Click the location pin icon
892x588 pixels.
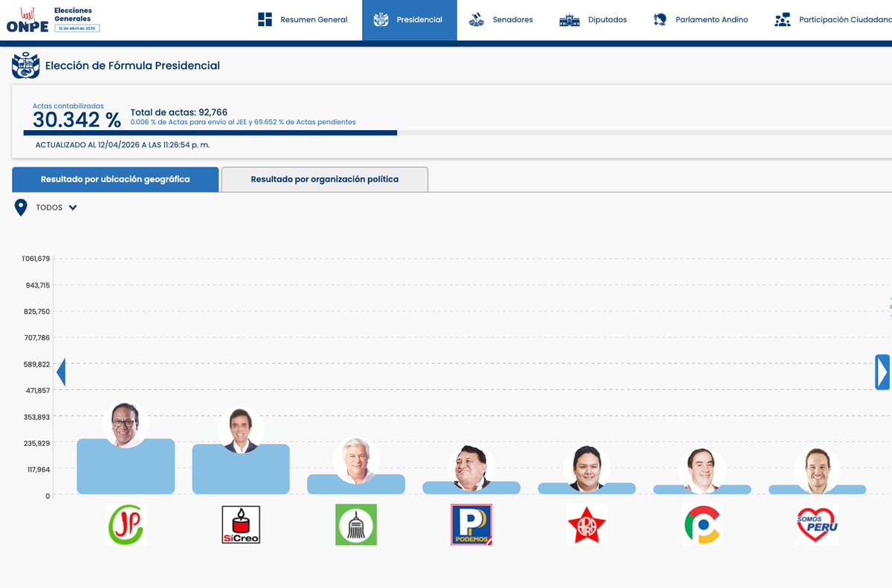coord(22,207)
